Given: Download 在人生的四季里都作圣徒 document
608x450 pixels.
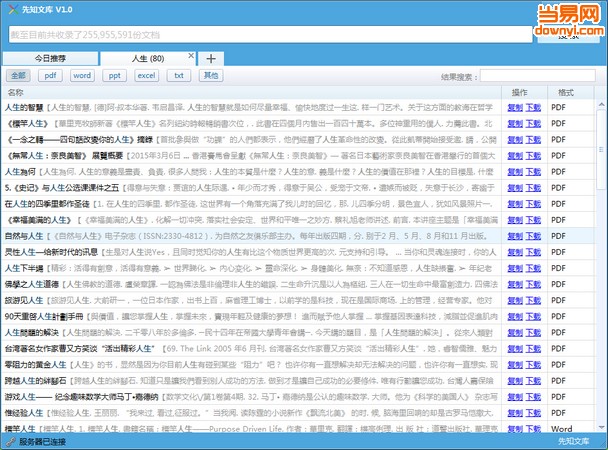Looking at the screenshot, I should [533, 204].
